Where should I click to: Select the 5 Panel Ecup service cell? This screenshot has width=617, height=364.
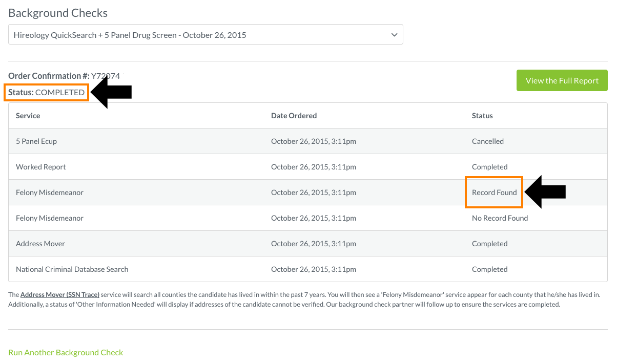click(x=36, y=141)
